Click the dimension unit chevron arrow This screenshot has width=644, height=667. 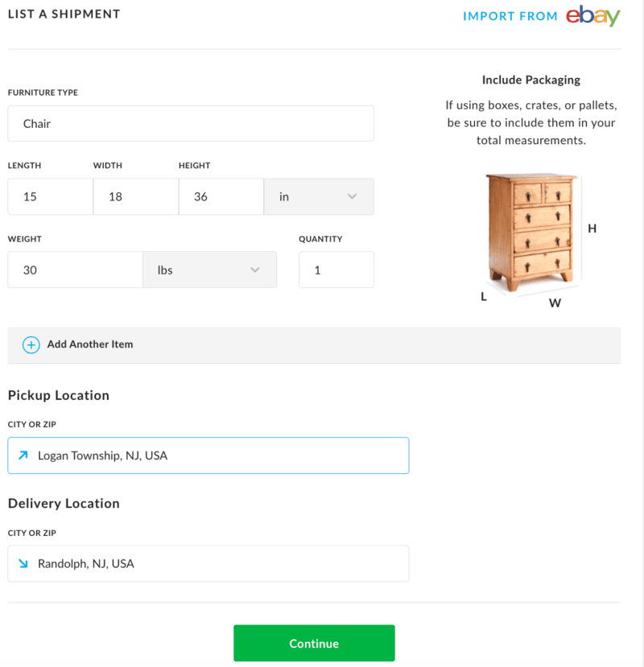click(x=352, y=196)
